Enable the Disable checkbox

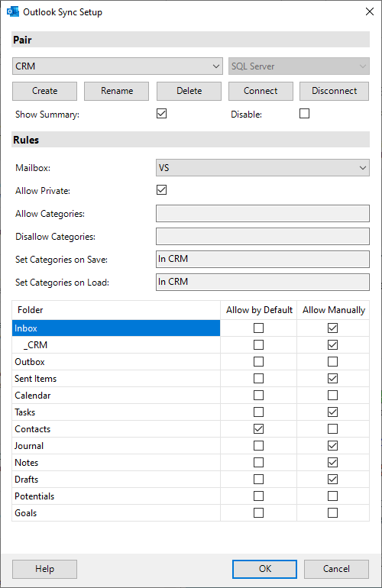click(304, 114)
